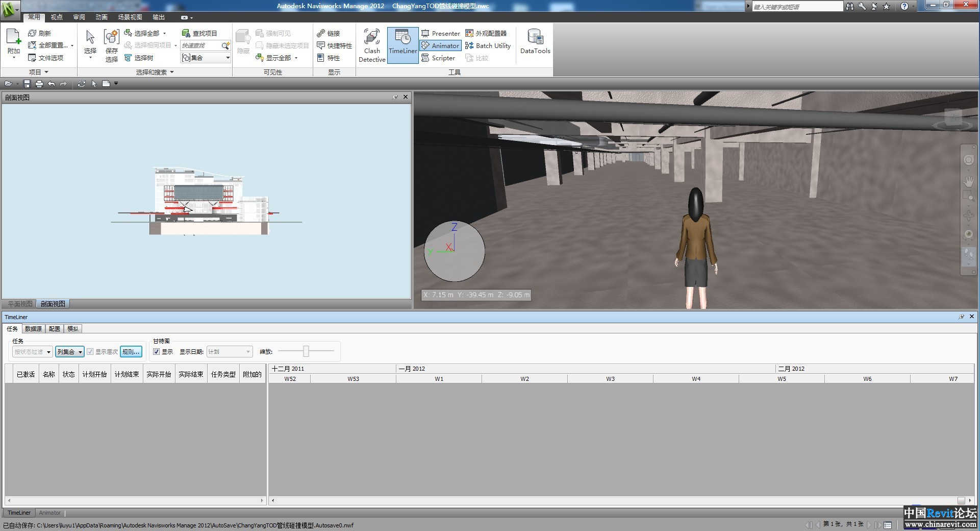Viewport: 980px width, 531px height.
Task: Click the print icon in quick access toolbar
Action: pos(39,84)
